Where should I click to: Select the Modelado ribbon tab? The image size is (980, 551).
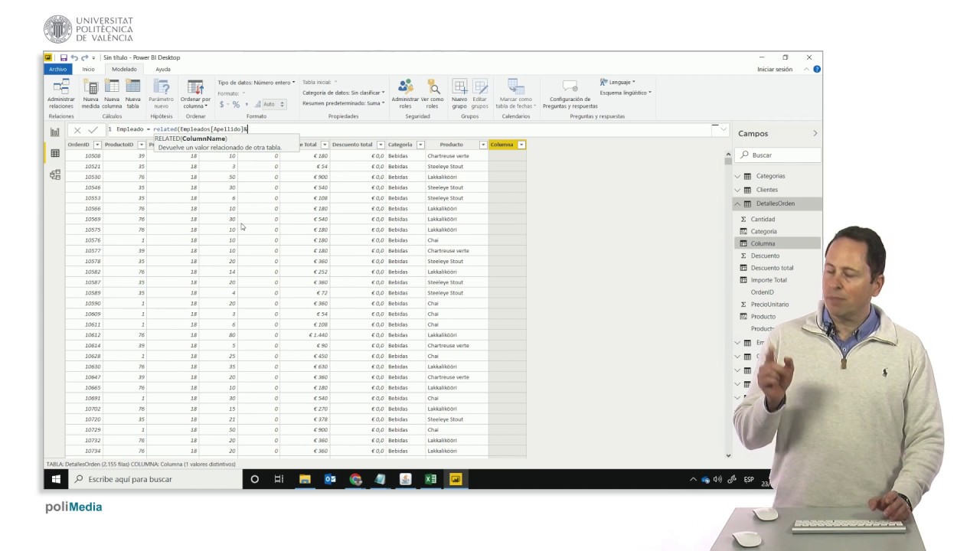[124, 69]
